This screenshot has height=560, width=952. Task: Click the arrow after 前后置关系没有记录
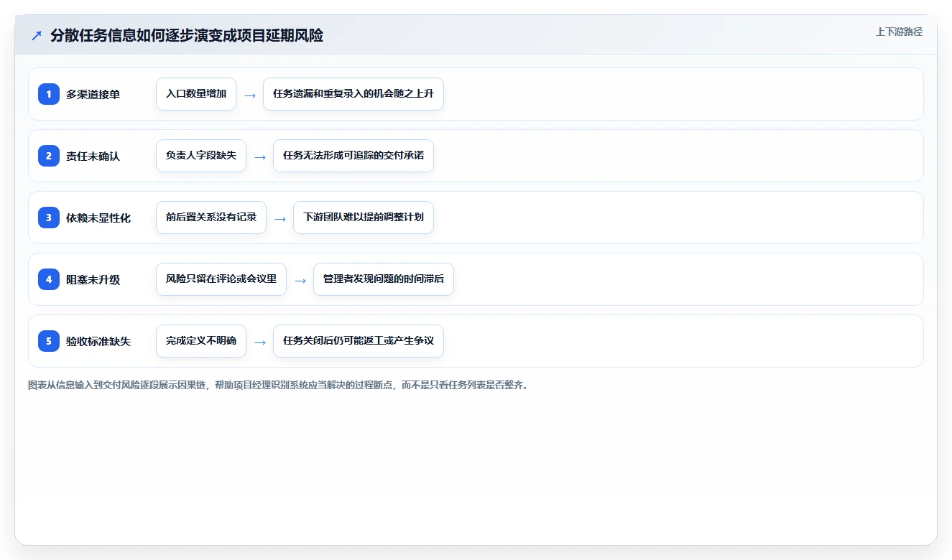click(x=280, y=218)
